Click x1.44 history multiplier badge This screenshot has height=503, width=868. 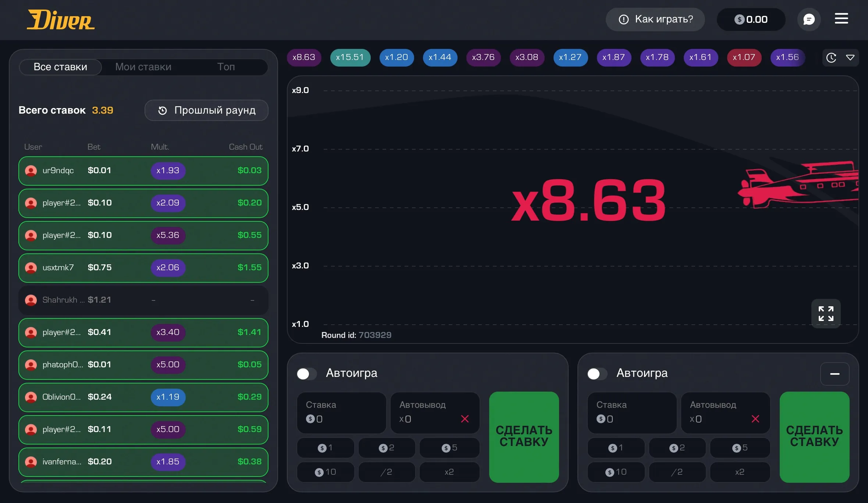[x=440, y=58]
